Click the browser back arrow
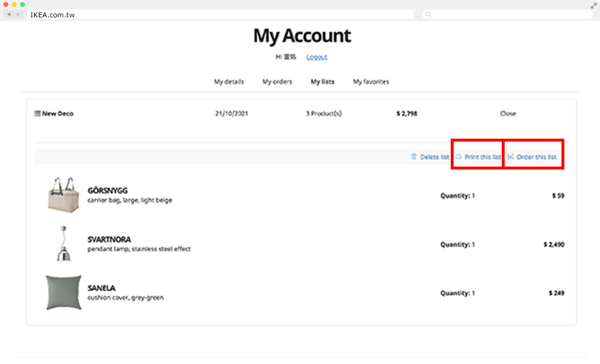 coord(9,14)
